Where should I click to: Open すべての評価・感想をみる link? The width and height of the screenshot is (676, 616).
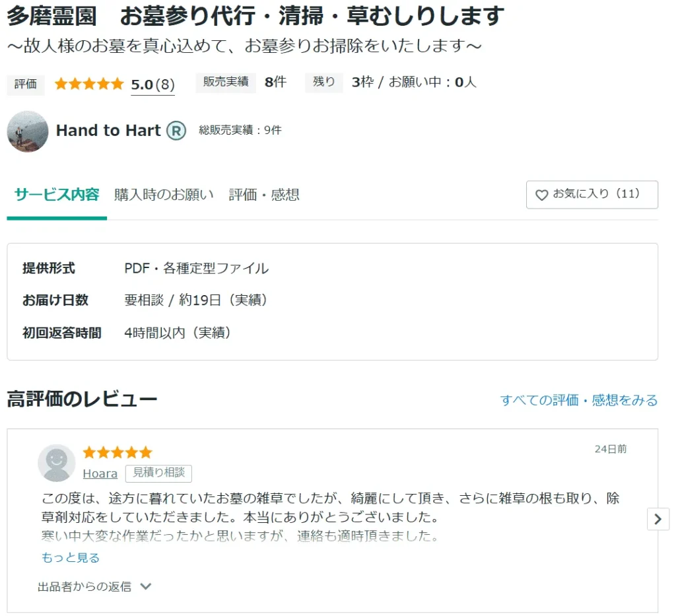pos(578,400)
